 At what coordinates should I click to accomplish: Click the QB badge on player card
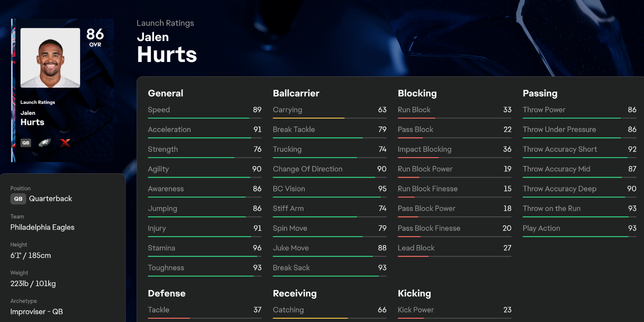(x=26, y=143)
